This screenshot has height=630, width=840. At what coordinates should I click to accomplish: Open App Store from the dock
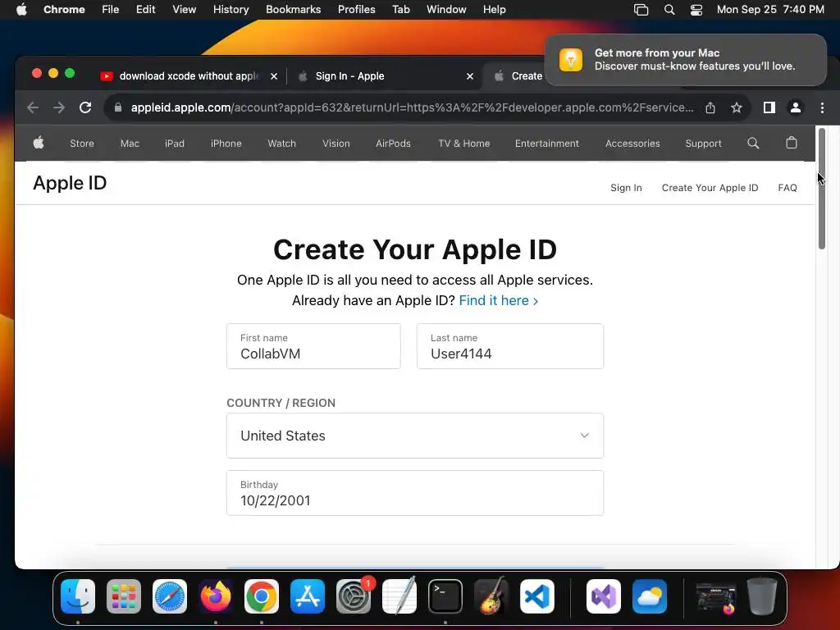tap(308, 596)
